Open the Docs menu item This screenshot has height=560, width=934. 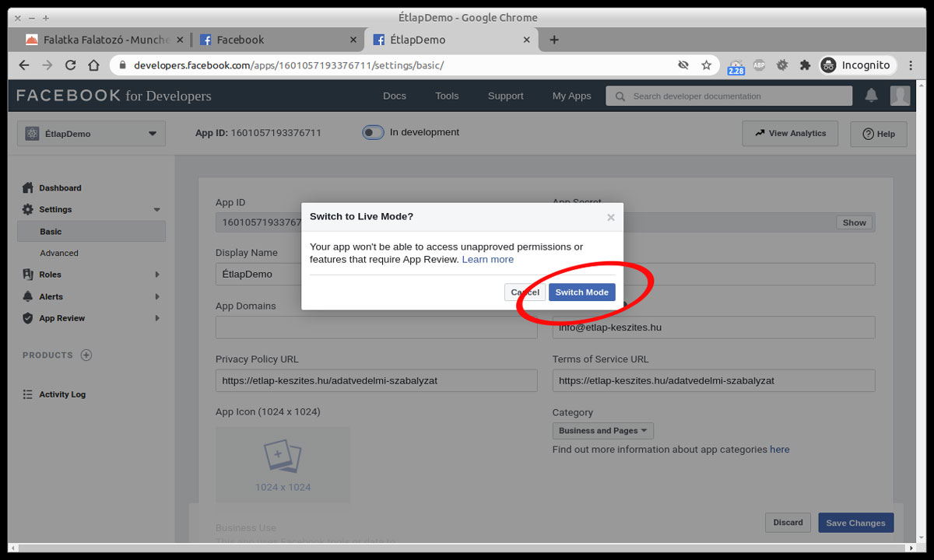pyautogui.click(x=395, y=96)
